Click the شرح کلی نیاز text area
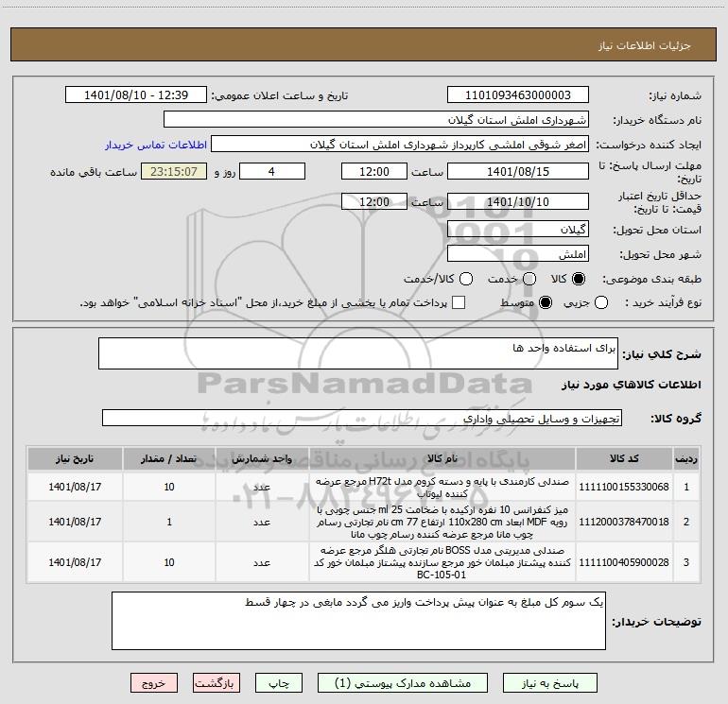Viewport: 728px width, 704px height. tap(358, 353)
